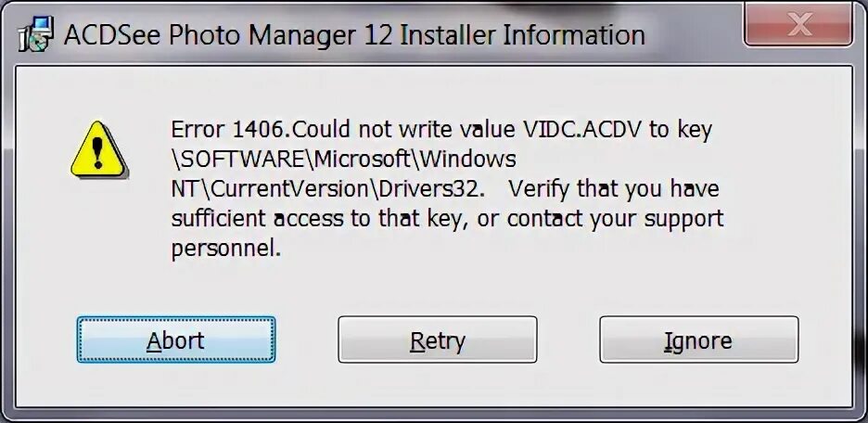Click the contact your support phrase
The height and width of the screenshot is (423, 868).
pos(615,219)
